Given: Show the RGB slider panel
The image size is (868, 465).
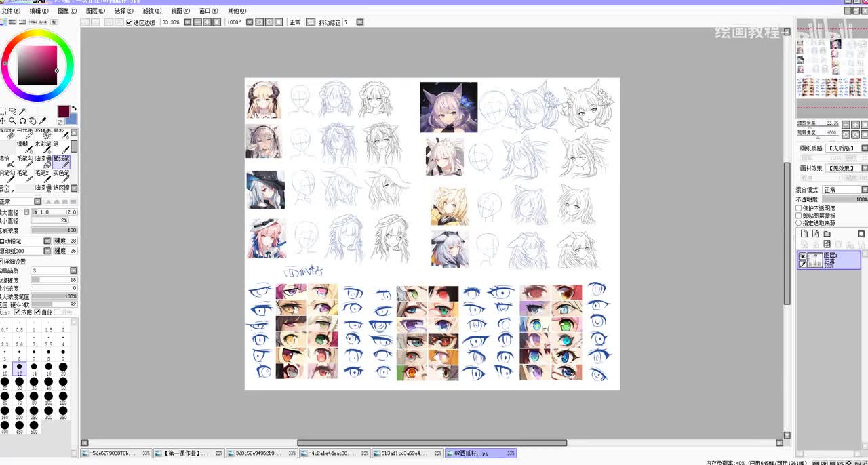Looking at the screenshot, I should 13,22.
